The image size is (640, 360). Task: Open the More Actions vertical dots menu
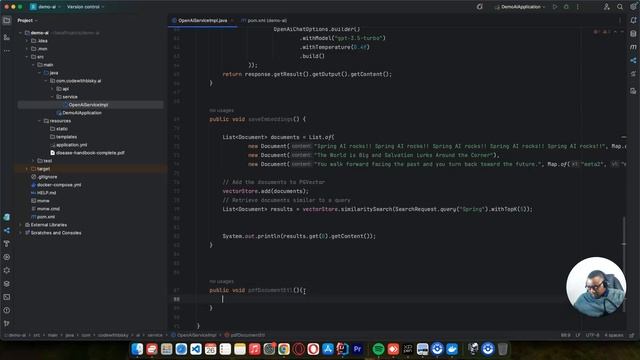(x=578, y=7)
